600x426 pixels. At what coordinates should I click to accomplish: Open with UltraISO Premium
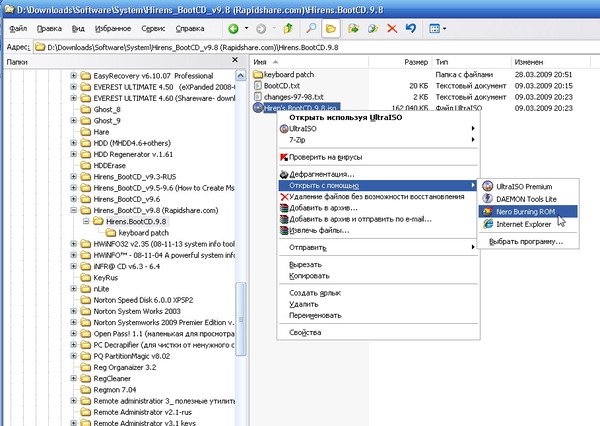tap(528, 186)
